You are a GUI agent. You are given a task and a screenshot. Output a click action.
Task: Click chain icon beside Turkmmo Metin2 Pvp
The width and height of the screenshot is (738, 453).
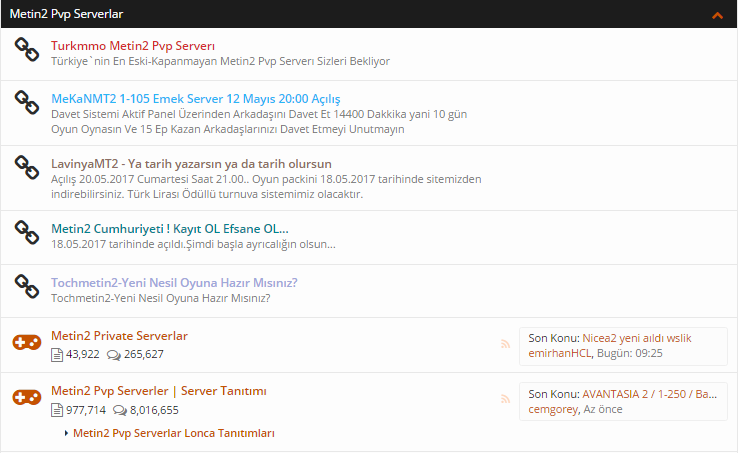pyautogui.click(x=26, y=50)
